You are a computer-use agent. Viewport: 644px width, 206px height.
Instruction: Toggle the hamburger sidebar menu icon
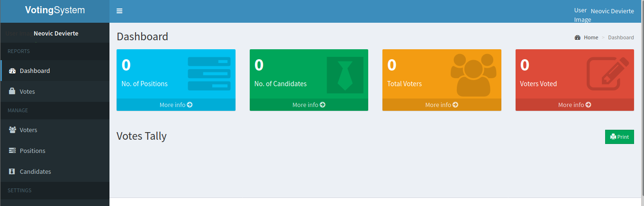point(119,11)
